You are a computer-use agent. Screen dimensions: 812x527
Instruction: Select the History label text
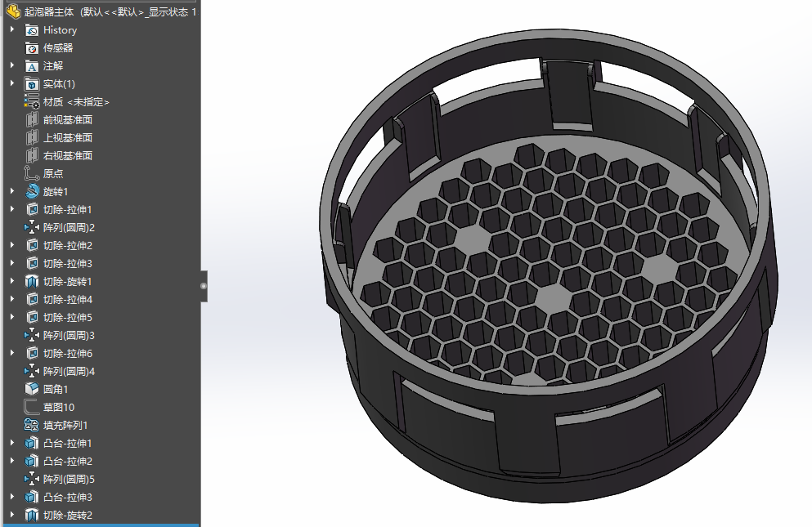click(x=60, y=30)
